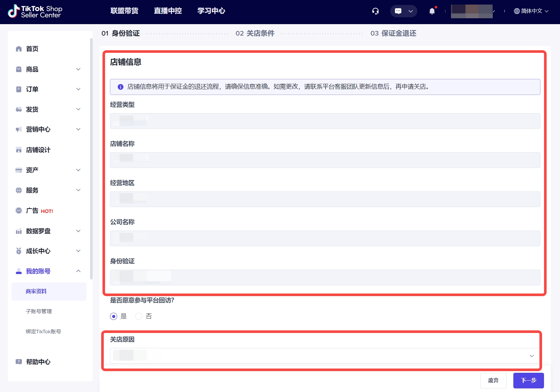Click the 废弃 button
The width and height of the screenshot is (560, 392).
point(493,380)
